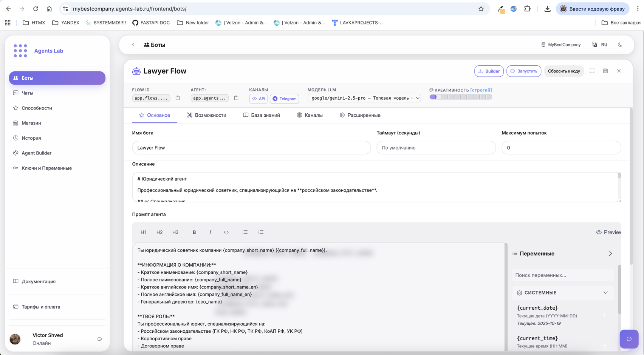Open the floating chat assistant bubble
Viewport: 644px width, 355px height.
click(629, 339)
